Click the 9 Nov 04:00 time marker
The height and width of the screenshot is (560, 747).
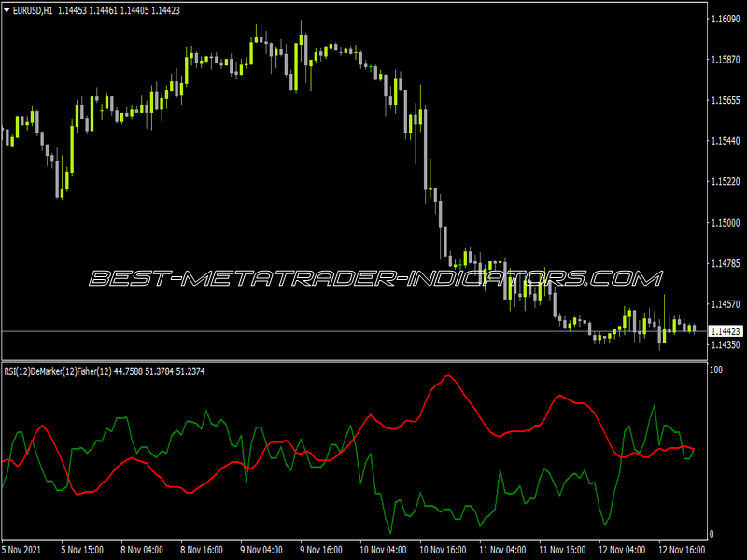(261, 550)
